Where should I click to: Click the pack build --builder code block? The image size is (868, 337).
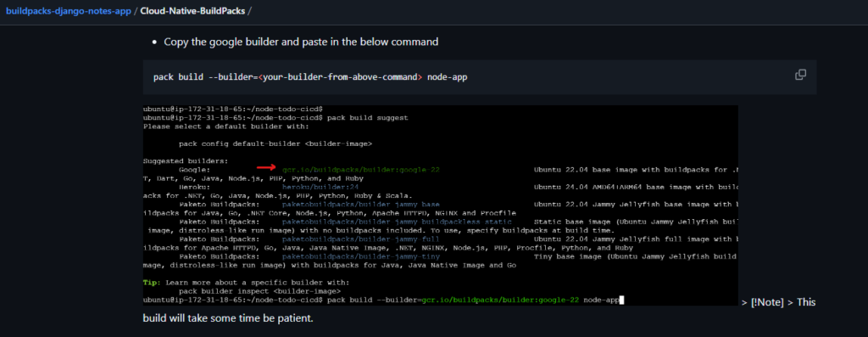coord(480,77)
